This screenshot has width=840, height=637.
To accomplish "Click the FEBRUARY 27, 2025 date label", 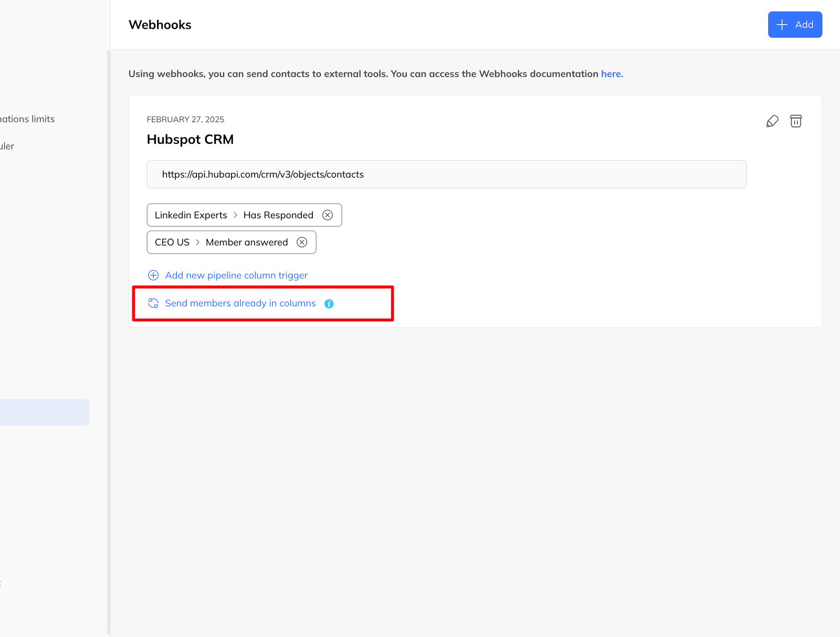I will pos(185,120).
